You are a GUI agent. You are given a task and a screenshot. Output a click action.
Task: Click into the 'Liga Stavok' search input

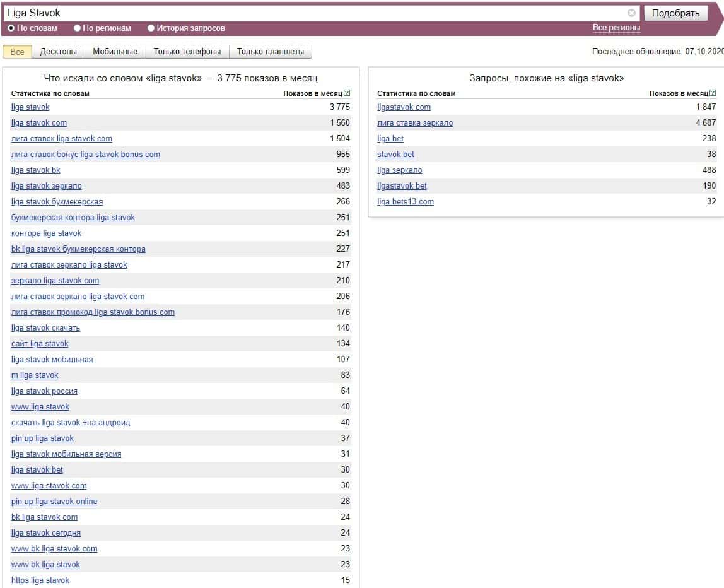(315, 13)
